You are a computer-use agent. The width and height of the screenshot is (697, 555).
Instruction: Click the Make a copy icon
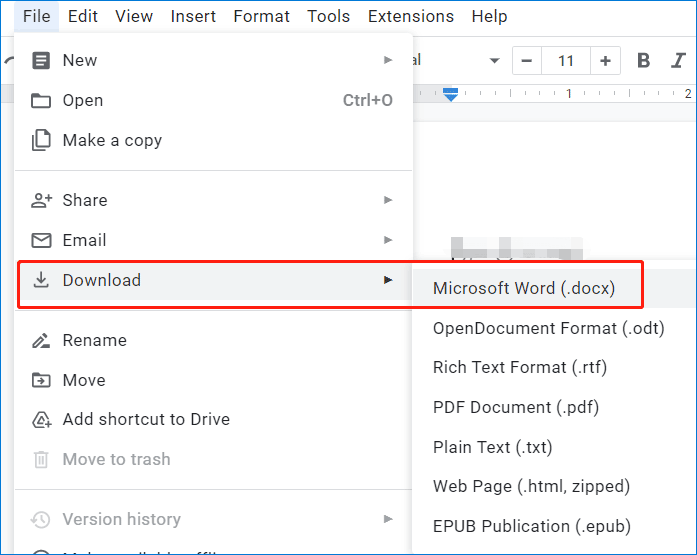click(x=41, y=140)
